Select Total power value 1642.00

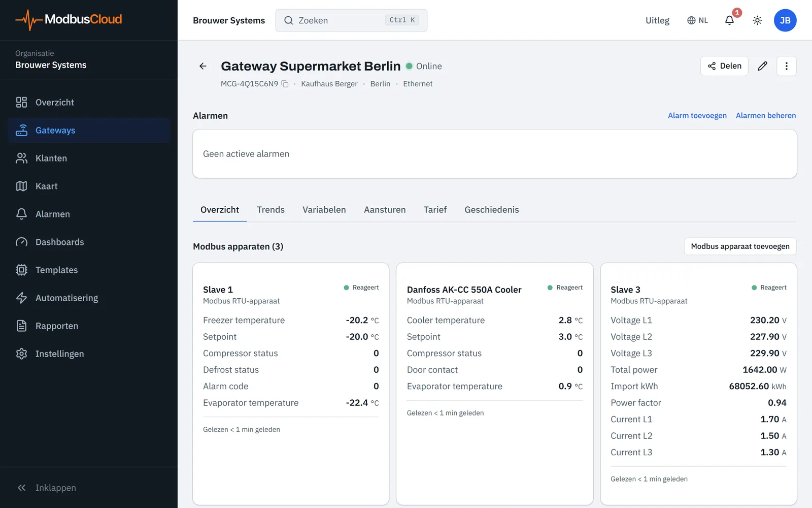(x=760, y=370)
